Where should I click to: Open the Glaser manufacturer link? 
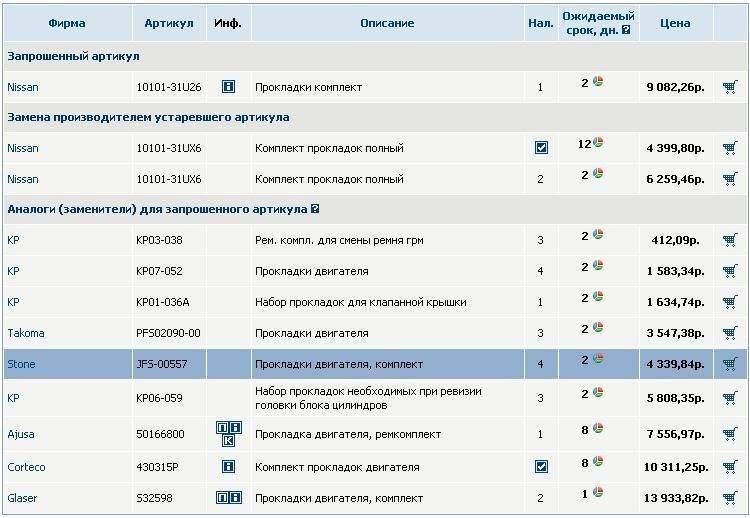[23, 498]
